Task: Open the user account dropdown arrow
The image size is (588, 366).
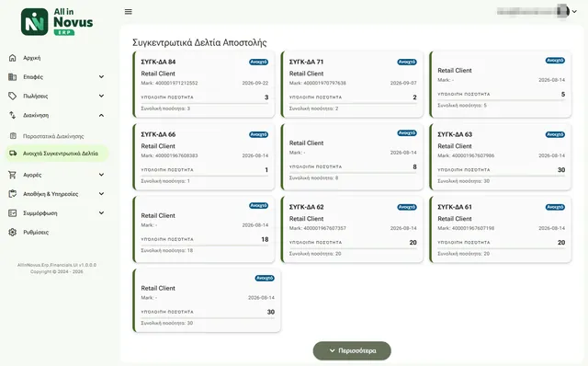Action: tap(574, 11)
